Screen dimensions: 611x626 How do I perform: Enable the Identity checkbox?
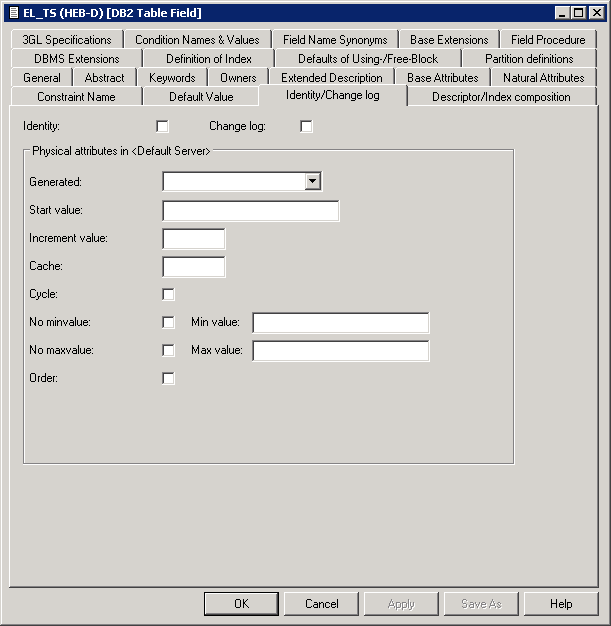point(163,126)
